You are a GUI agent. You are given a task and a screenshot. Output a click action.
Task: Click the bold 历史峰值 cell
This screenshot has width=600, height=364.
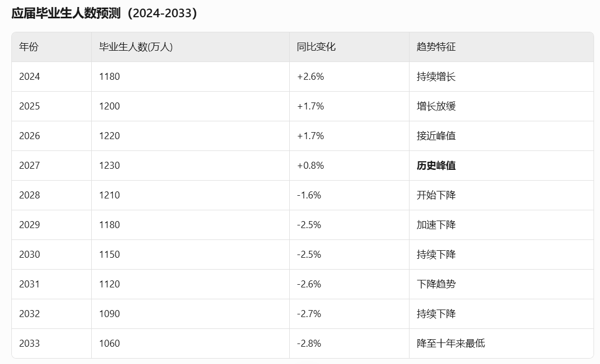(436, 166)
